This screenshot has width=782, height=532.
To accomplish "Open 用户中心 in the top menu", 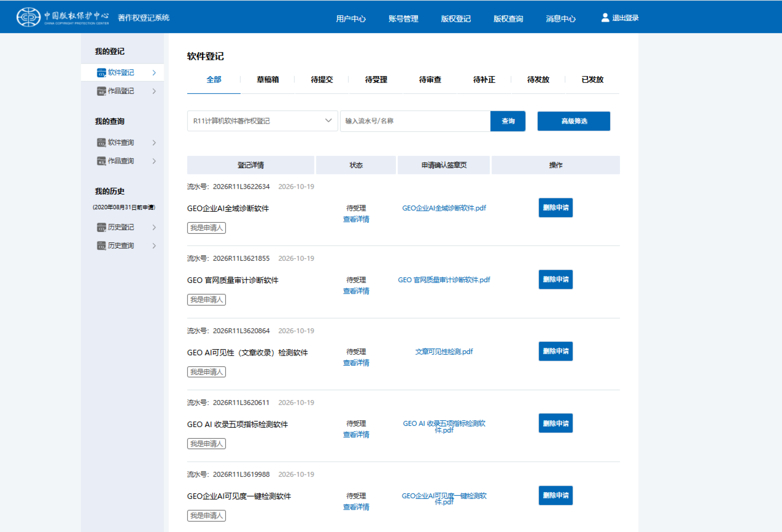I will (x=351, y=18).
